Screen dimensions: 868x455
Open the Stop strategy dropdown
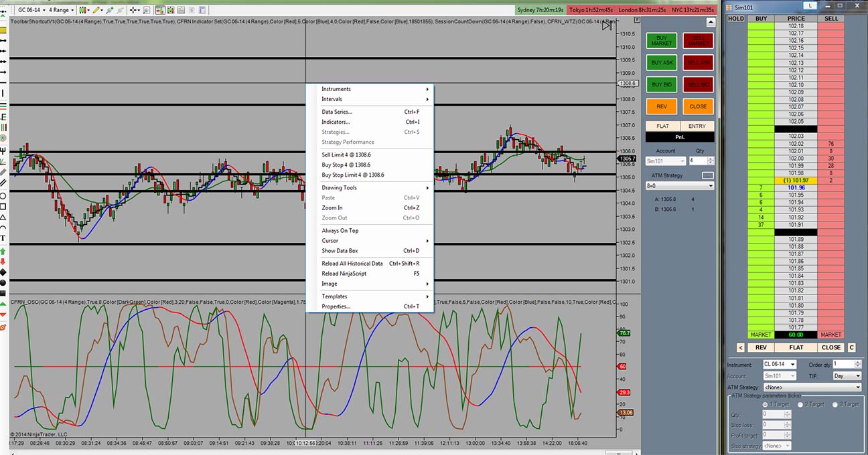click(x=777, y=446)
